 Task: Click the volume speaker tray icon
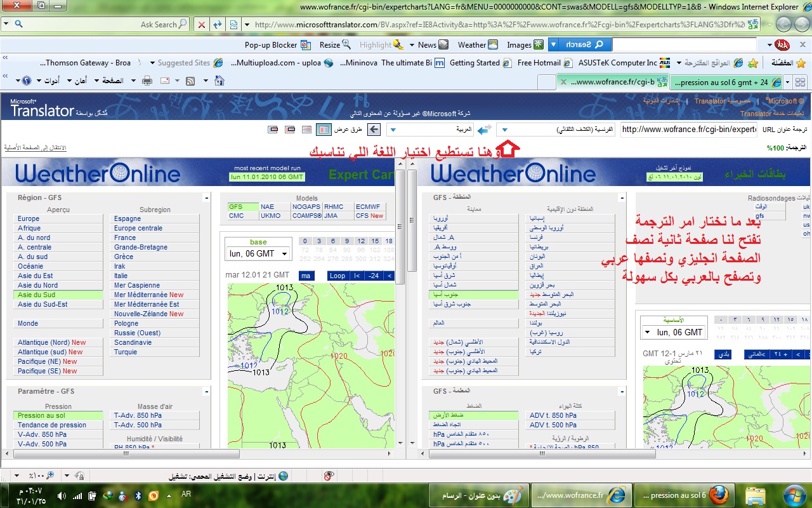coord(62,495)
